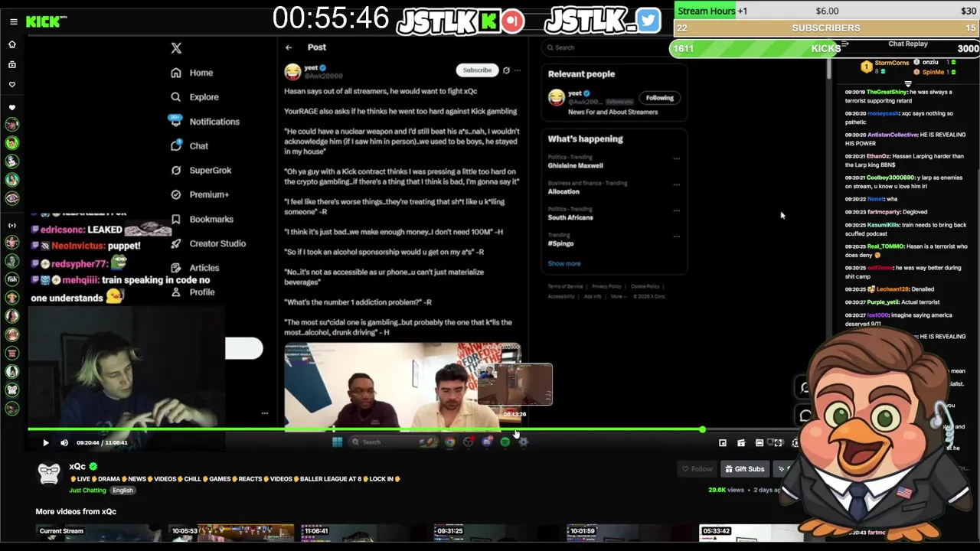Open xQc channel avatar

pyautogui.click(x=49, y=474)
